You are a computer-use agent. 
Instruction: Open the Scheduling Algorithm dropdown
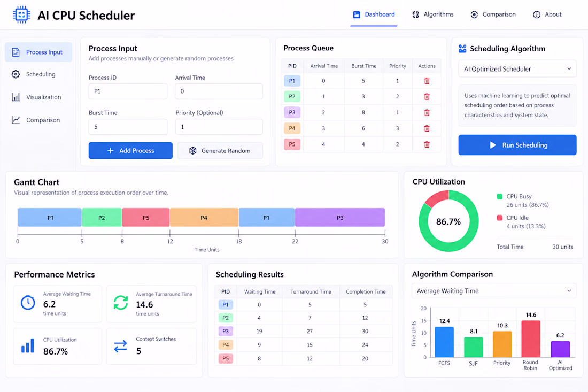coord(517,69)
